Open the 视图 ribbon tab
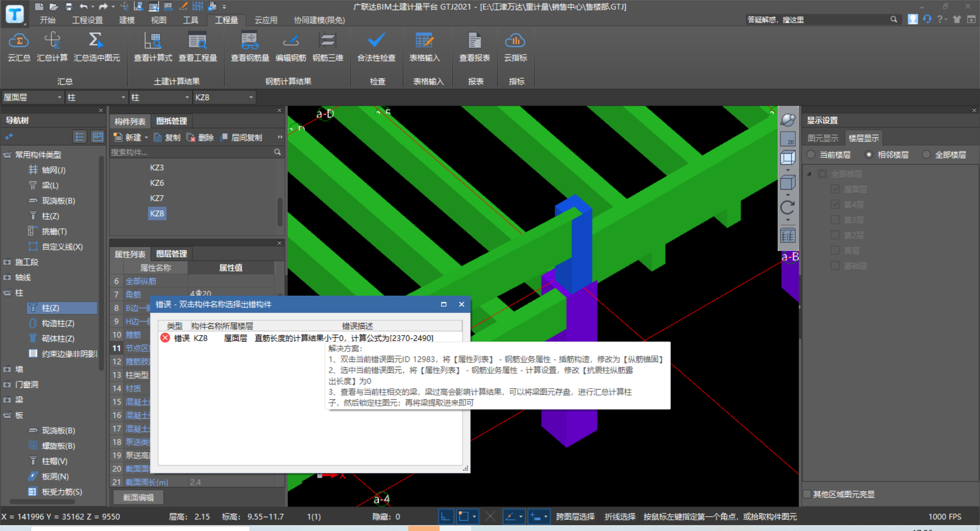This screenshot has width=980, height=531. [159, 20]
